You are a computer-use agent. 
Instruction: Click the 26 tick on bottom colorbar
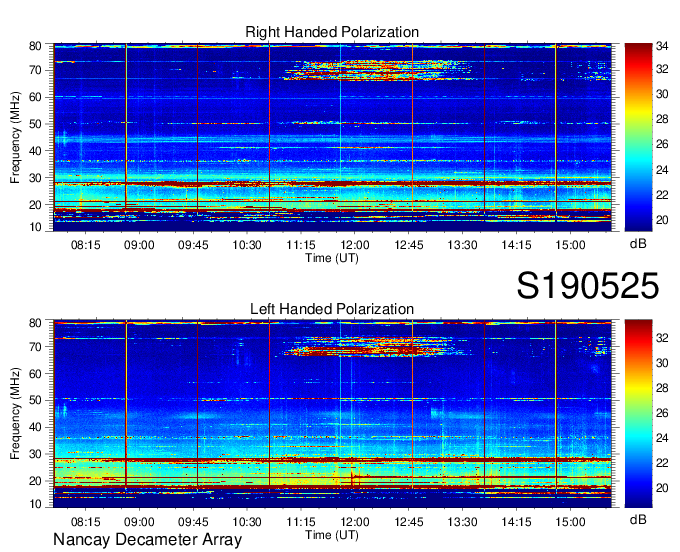662,413
